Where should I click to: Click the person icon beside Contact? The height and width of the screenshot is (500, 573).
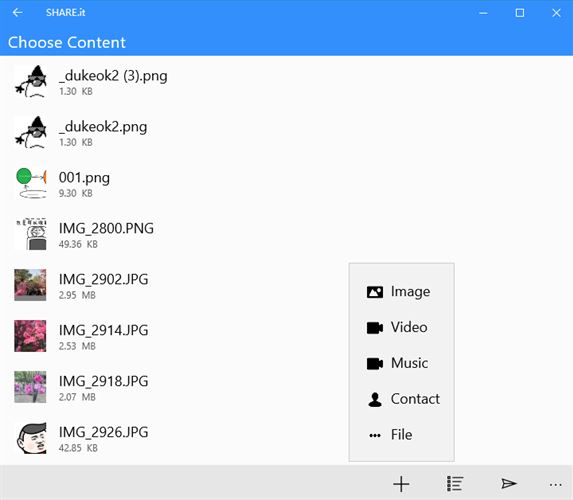(x=375, y=399)
